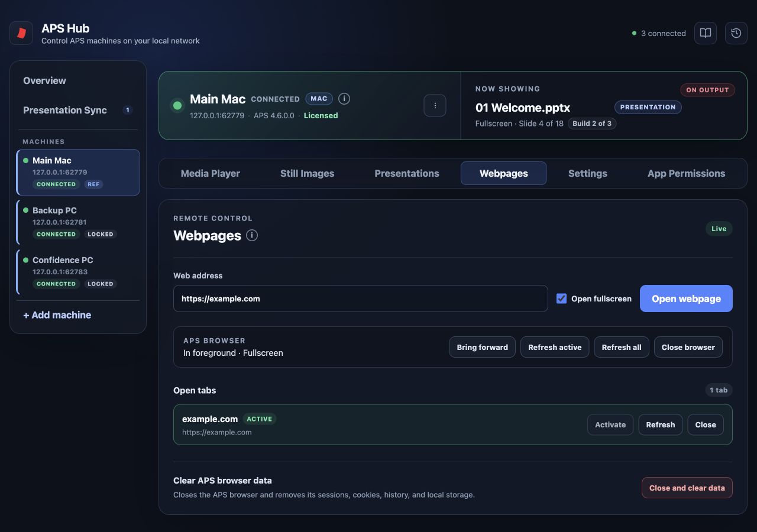Open the Settings tab

(x=588, y=173)
